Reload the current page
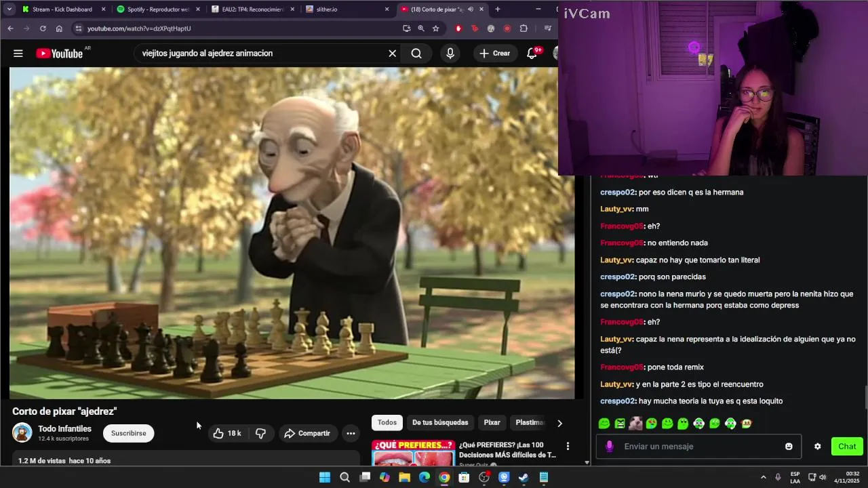 point(43,28)
